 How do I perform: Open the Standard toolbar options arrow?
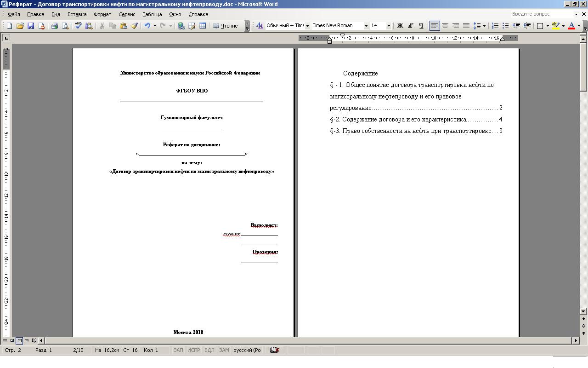tap(247, 26)
